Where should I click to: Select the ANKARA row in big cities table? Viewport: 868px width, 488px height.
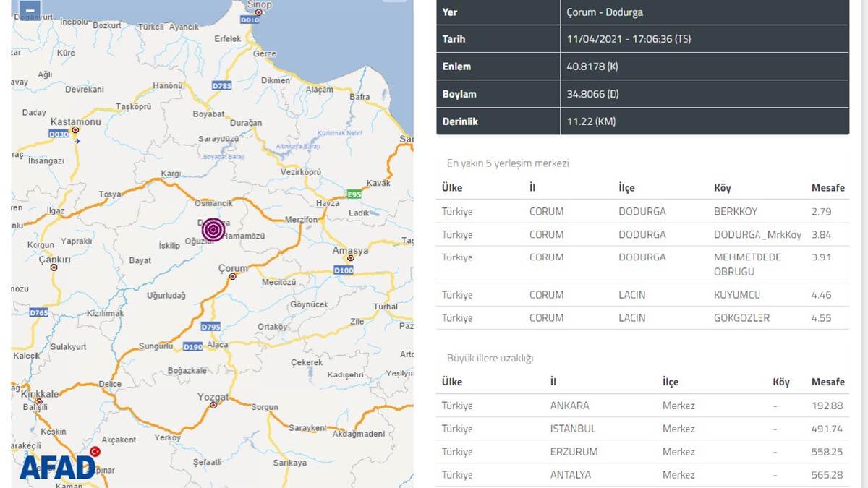[x=642, y=406]
